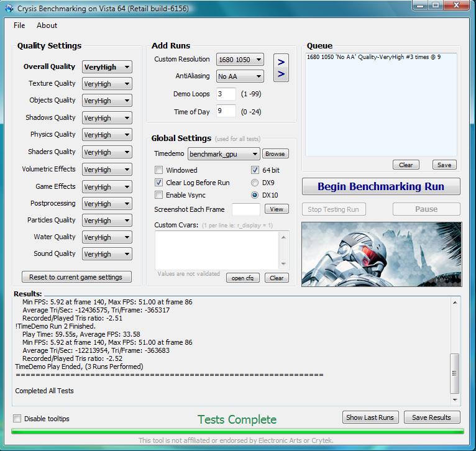This screenshot has height=451, width=476.
Task: Enable the Windowed checkbox
Action: point(158,170)
